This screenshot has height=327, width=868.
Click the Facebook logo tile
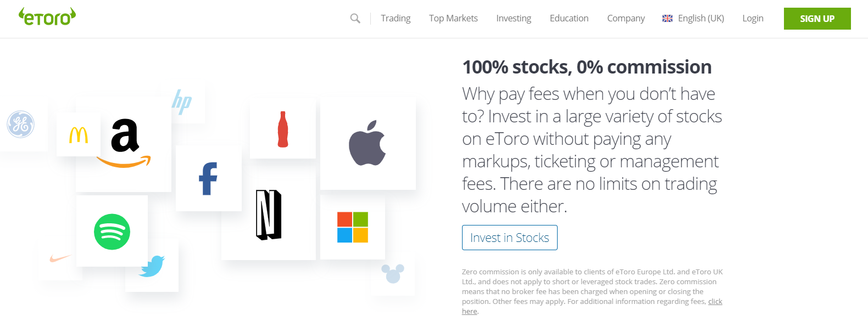[x=208, y=178]
